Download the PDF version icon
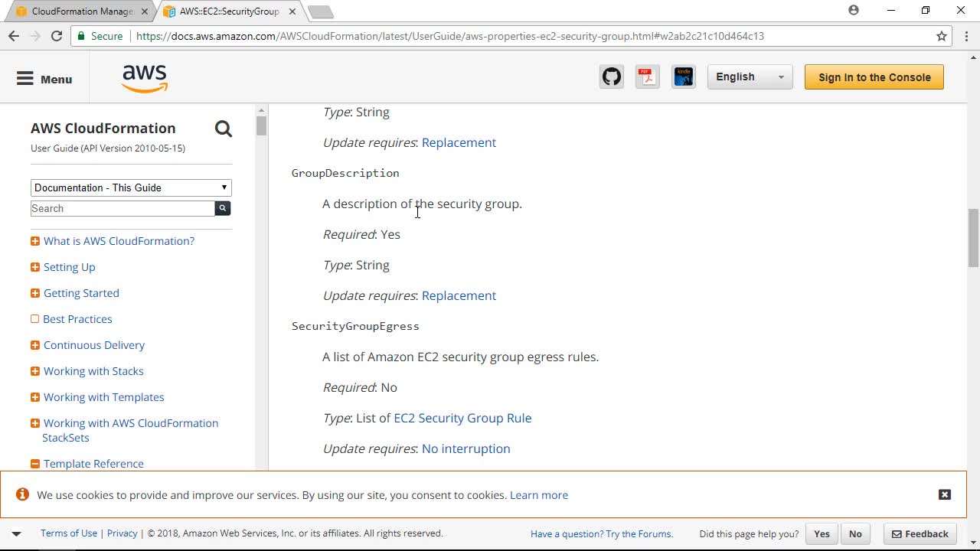The image size is (980, 551). pyautogui.click(x=648, y=77)
